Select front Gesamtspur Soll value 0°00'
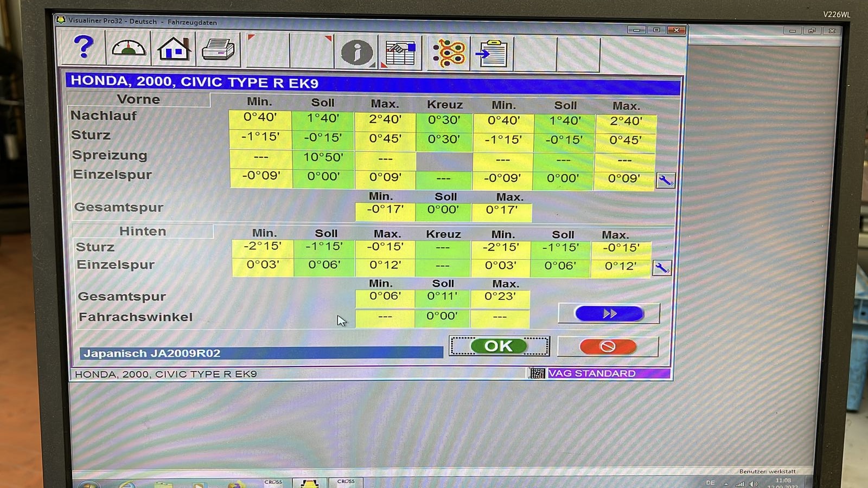868x488 pixels. point(443,209)
